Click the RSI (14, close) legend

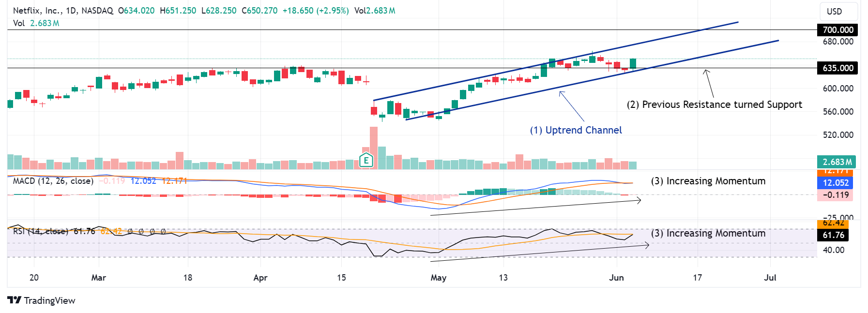pos(41,231)
